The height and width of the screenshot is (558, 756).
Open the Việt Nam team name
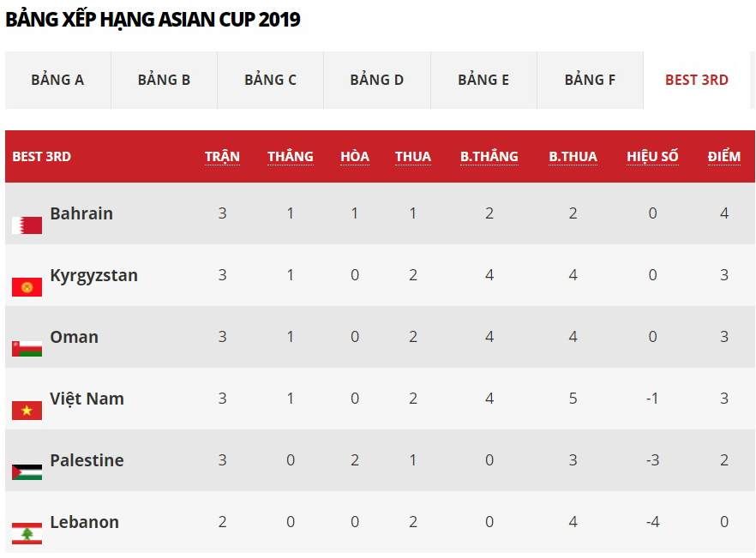point(87,399)
